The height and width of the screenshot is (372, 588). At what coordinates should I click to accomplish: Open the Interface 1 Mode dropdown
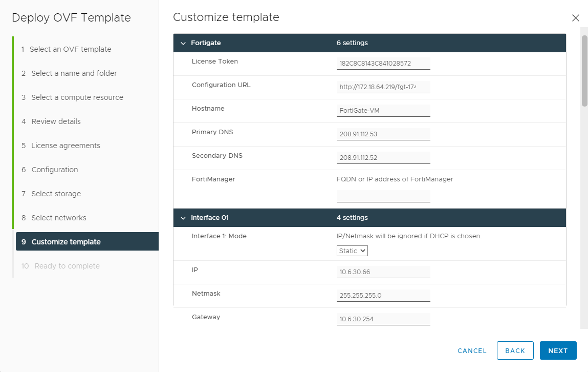click(x=352, y=251)
